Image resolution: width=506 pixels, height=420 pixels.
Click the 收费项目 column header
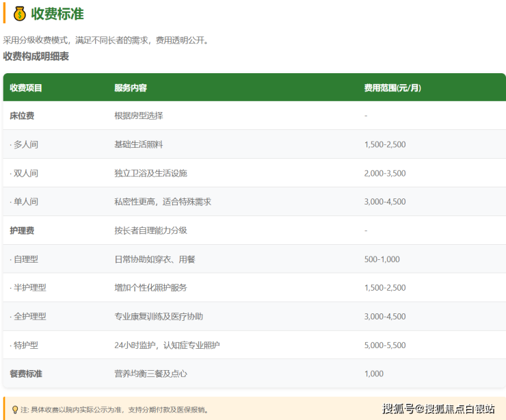pos(26,88)
